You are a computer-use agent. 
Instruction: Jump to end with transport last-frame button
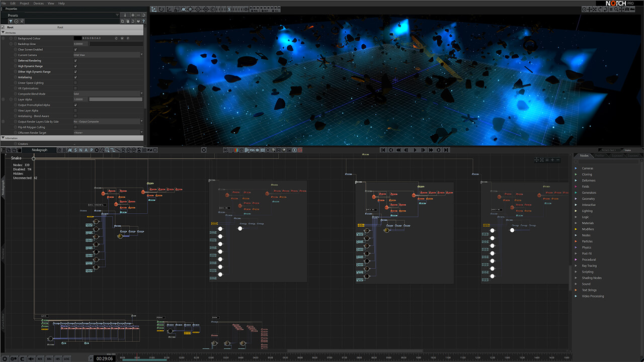447,150
